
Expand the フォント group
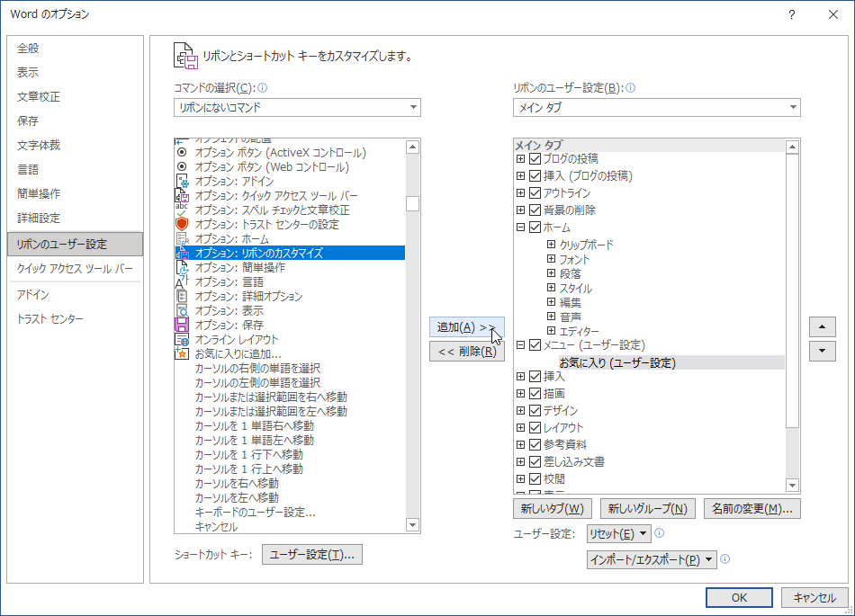(x=552, y=259)
